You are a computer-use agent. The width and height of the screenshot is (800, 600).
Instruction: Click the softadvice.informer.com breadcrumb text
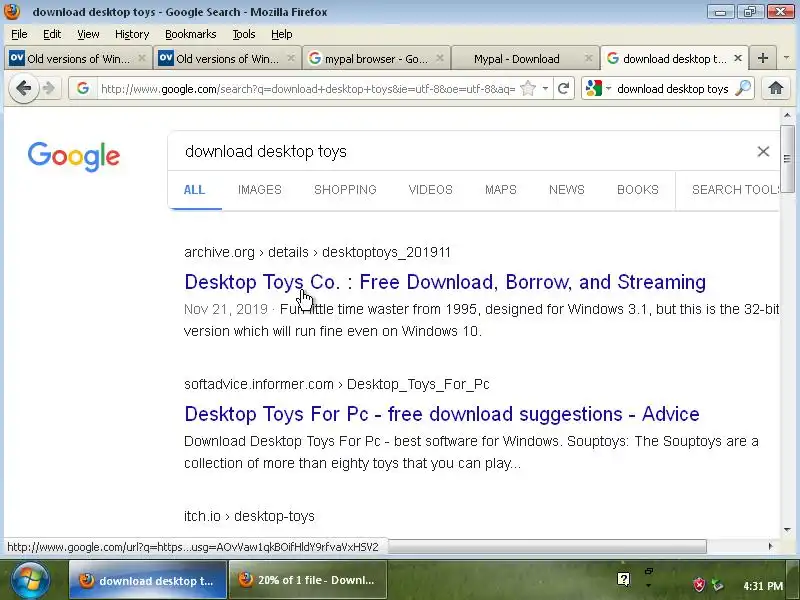click(337, 384)
